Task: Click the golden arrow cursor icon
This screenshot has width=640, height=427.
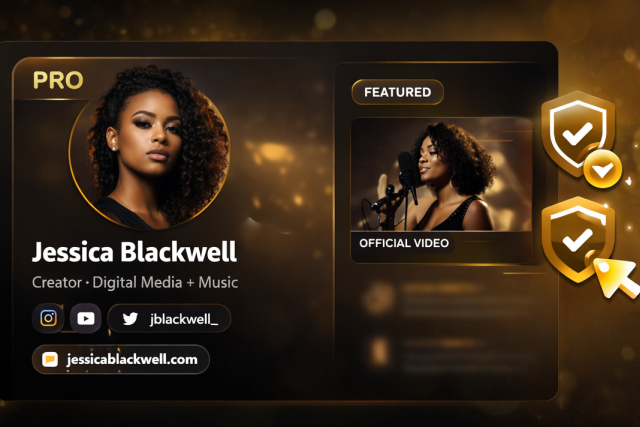Action: pos(617,278)
